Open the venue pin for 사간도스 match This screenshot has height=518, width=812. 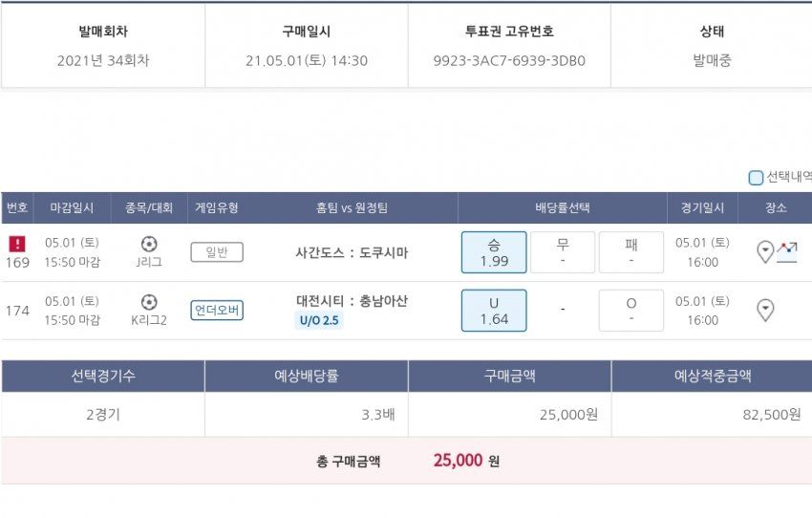[x=765, y=252]
